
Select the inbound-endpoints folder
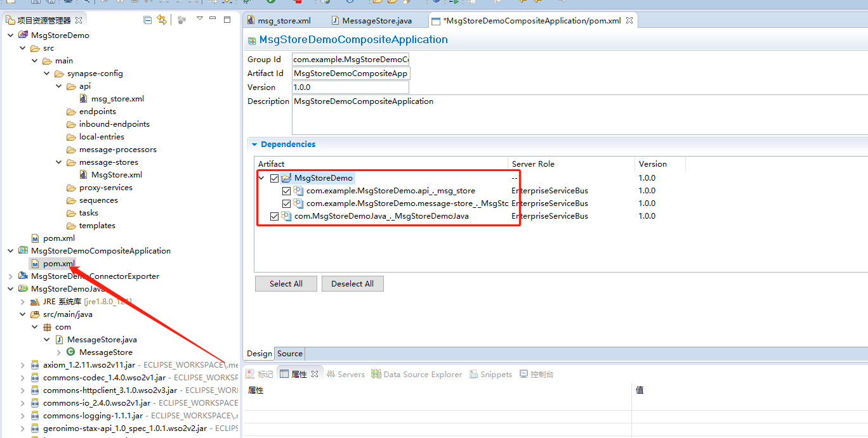click(114, 124)
